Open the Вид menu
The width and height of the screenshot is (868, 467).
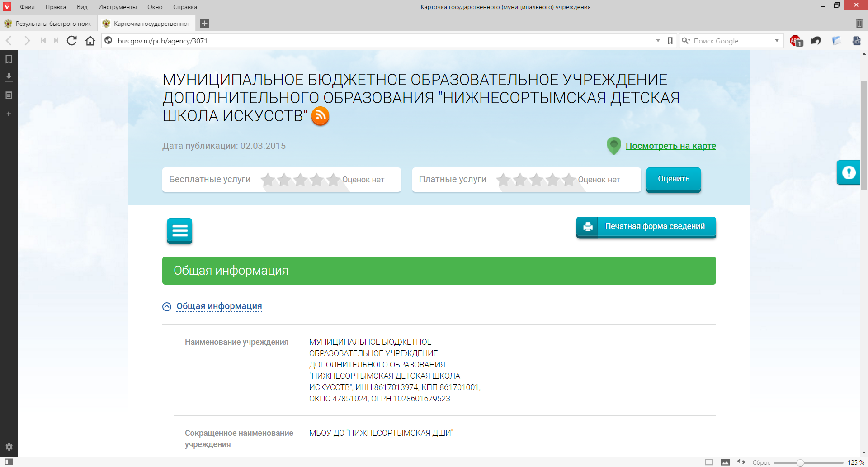(x=82, y=7)
